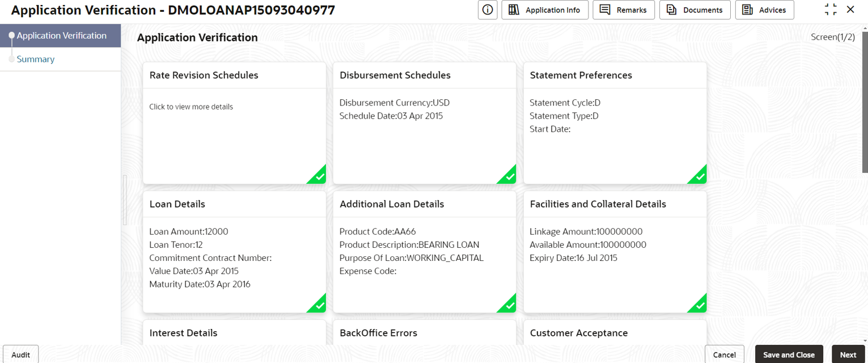Open the BackOffice Errors card
Image resolution: width=868 pixels, height=363 pixels.
424,333
